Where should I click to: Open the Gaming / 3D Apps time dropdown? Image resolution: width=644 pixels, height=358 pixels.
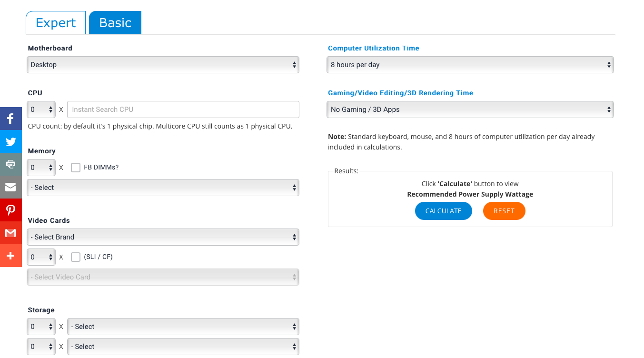pos(470,109)
